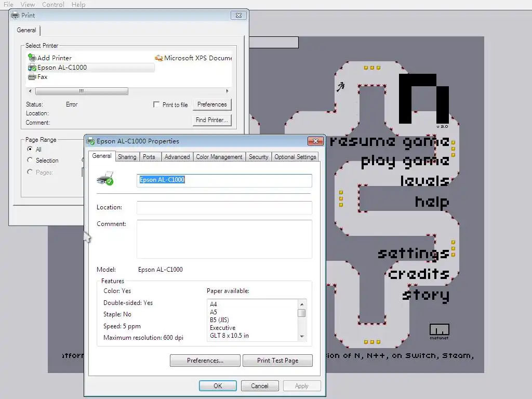This screenshot has height=399, width=532.
Task: Close the Epson AL-C1000 Properties dialog
Action: 315,141
